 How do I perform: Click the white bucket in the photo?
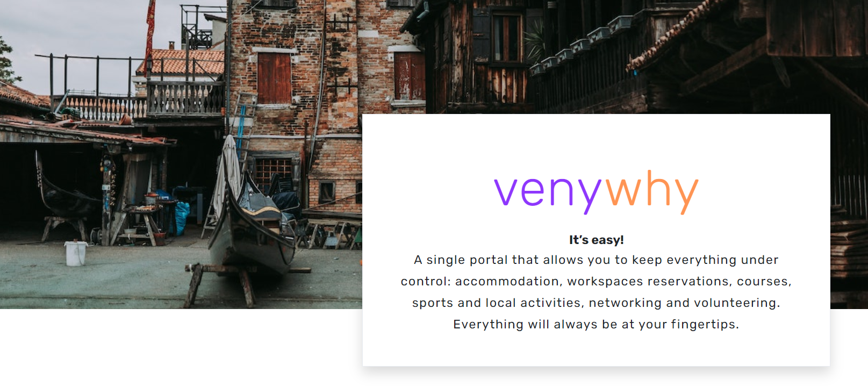click(x=75, y=253)
